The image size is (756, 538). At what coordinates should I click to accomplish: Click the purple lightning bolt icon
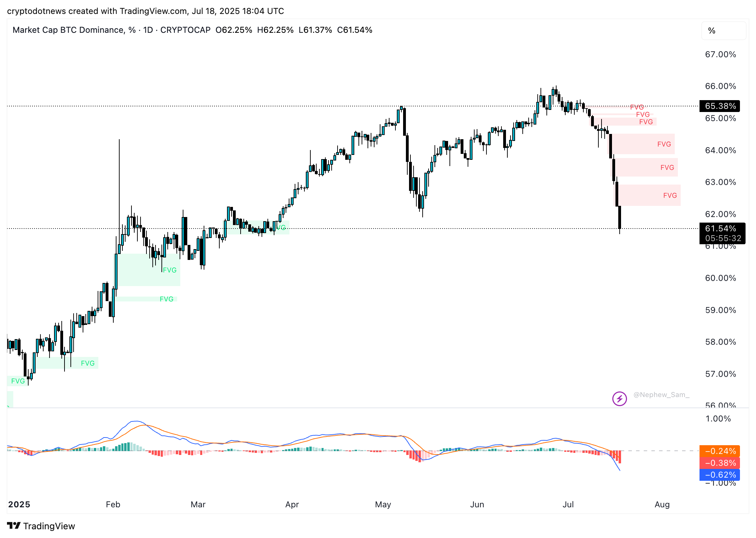coord(619,398)
